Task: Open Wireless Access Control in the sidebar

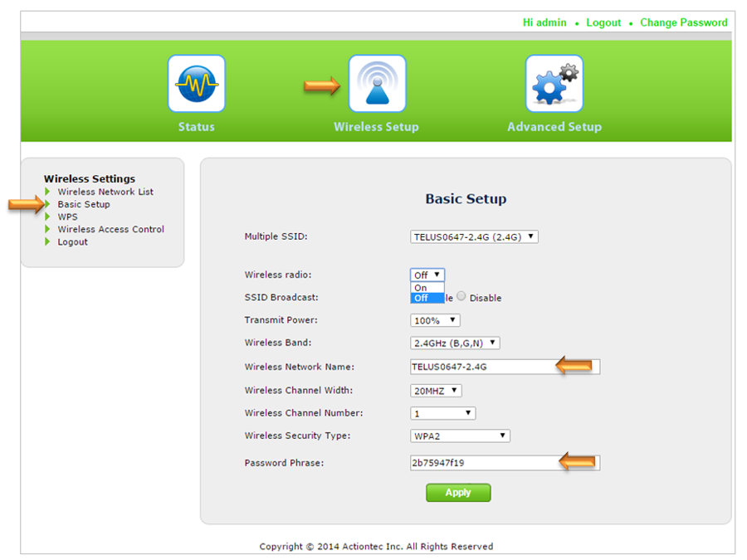Action: 111,229
